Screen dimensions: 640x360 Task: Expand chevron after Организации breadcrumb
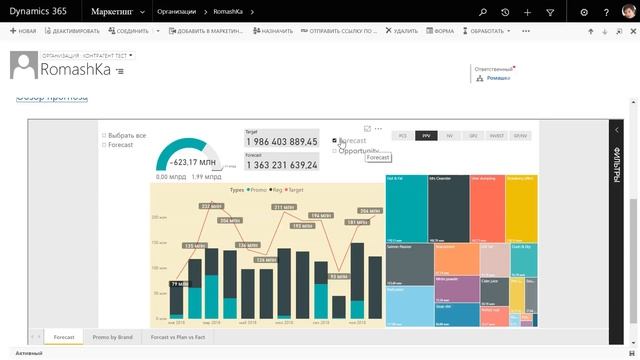(205, 12)
